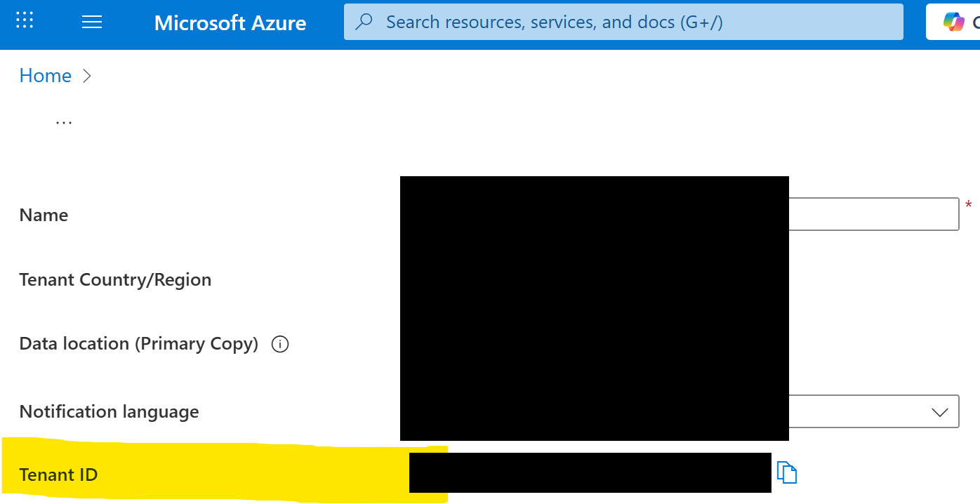Open the Azure app launcher grid
Image resolution: width=980 pixels, height=504 pixels.
pos(24,20)
